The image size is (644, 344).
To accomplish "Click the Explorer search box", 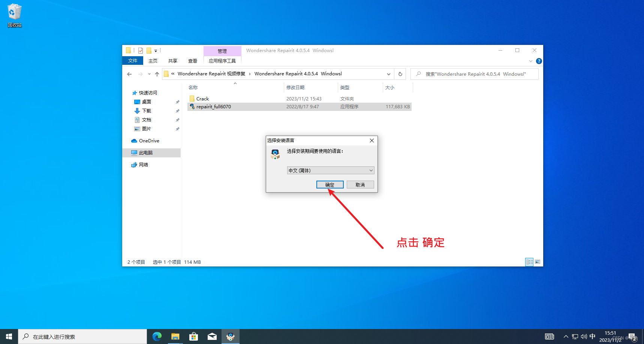I will pos(475,74).
